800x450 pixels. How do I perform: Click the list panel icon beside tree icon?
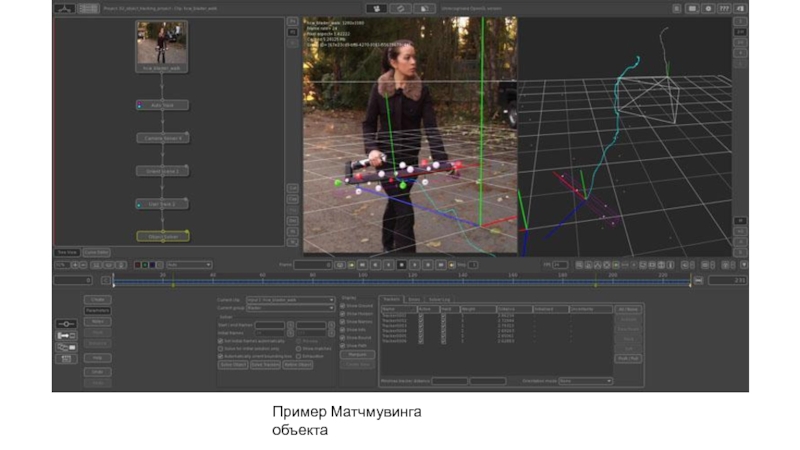click(88, 9)
